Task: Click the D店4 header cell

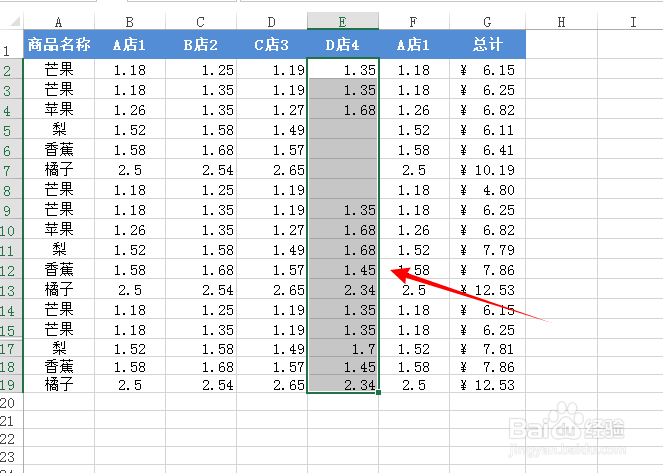Action: tap(343, 44)
